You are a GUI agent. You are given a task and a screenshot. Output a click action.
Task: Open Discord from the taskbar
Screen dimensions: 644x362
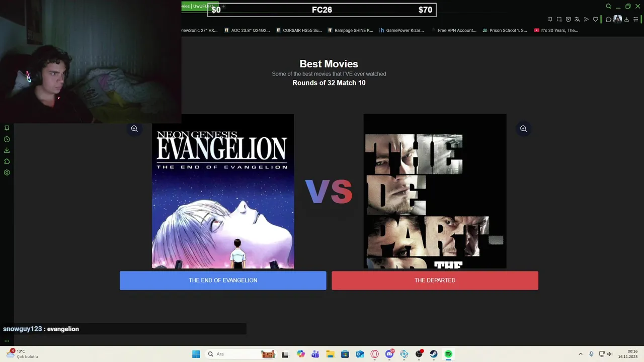[x=389, y=354]
